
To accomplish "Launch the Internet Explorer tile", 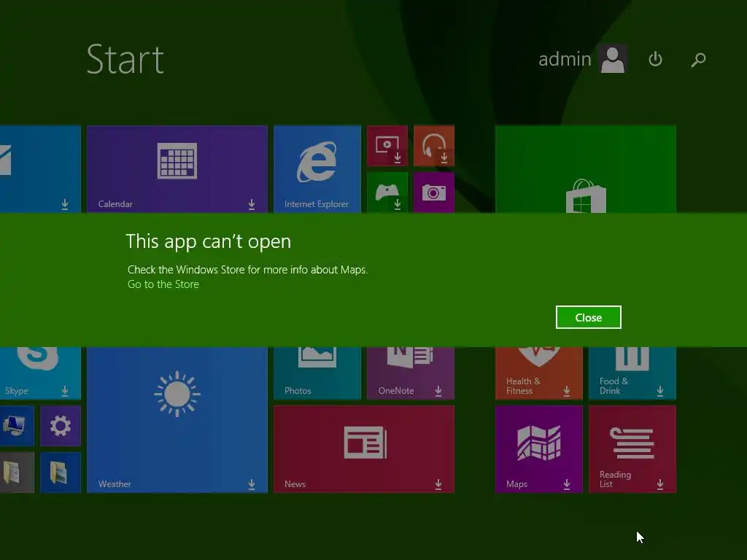I will pyautogui.click(x=317, y=169).
